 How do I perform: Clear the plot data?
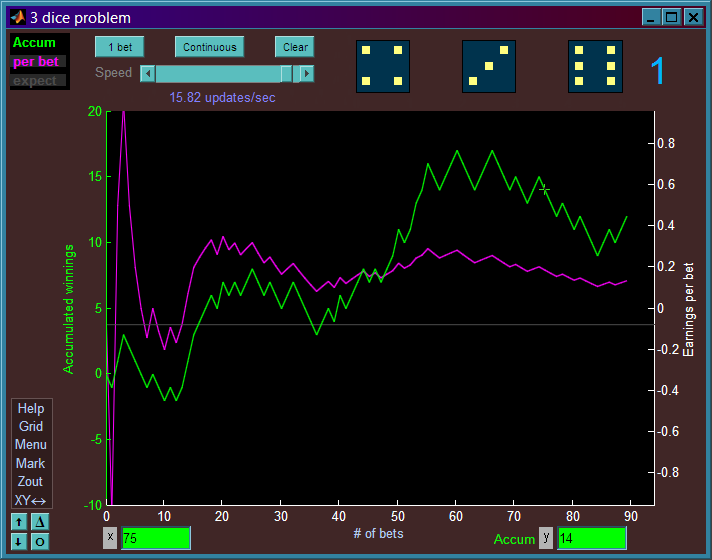(295, 47)
